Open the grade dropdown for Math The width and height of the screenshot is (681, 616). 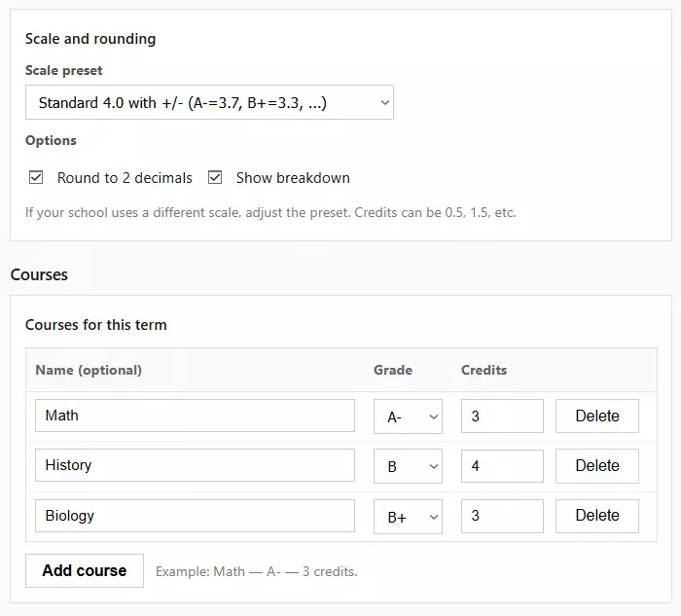click(408, 417)
